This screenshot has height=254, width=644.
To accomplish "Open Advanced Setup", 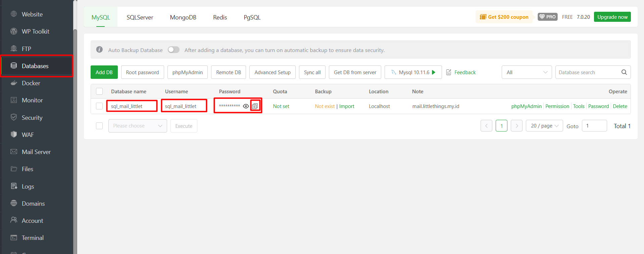I will tap(273, 72).
